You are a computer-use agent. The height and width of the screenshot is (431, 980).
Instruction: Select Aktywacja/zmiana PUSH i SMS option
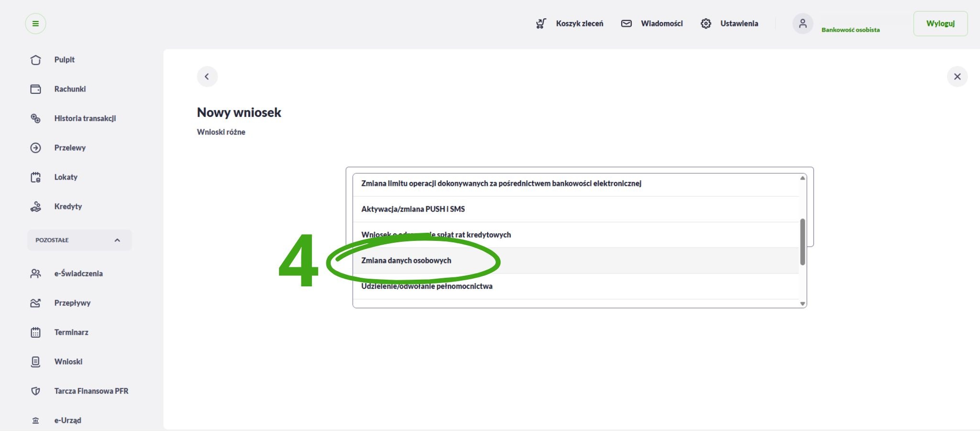click(576, 209)
